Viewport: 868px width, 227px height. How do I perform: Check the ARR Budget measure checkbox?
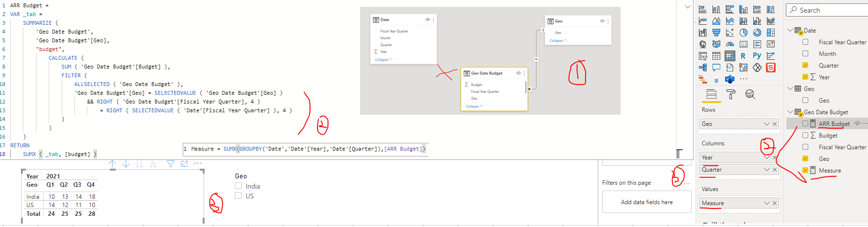[805, 124]
